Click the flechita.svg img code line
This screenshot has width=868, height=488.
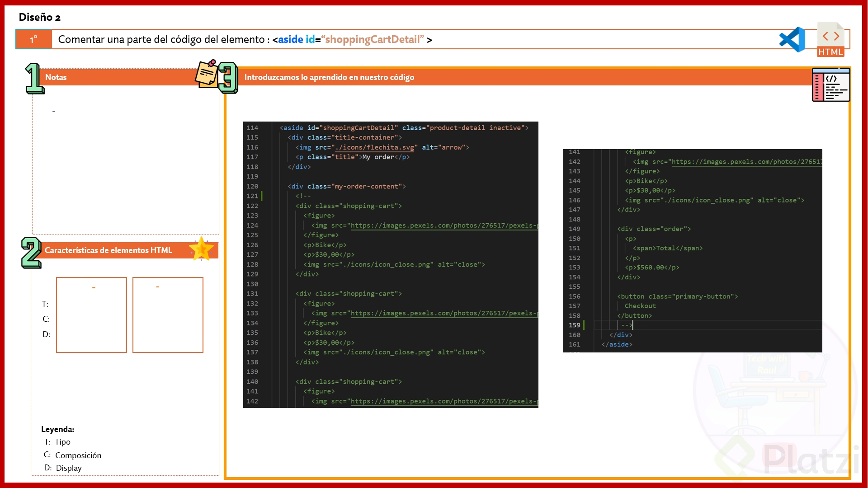382,147
